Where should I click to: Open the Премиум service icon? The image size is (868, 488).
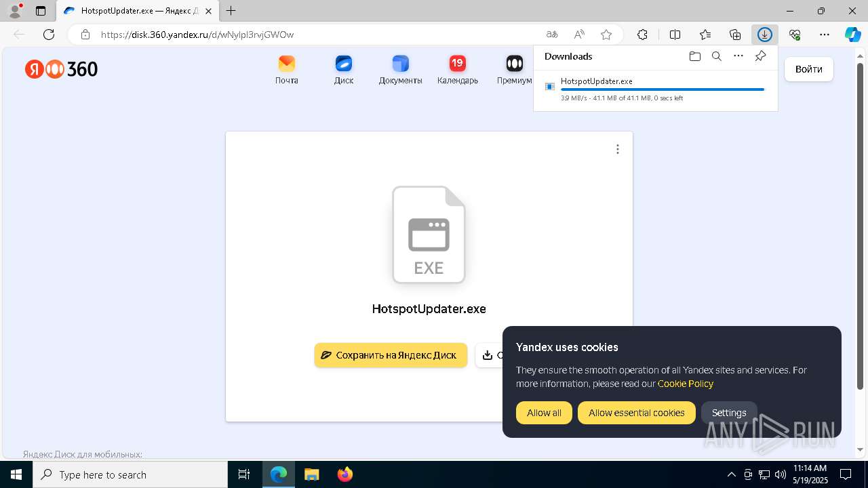point(515,70)
